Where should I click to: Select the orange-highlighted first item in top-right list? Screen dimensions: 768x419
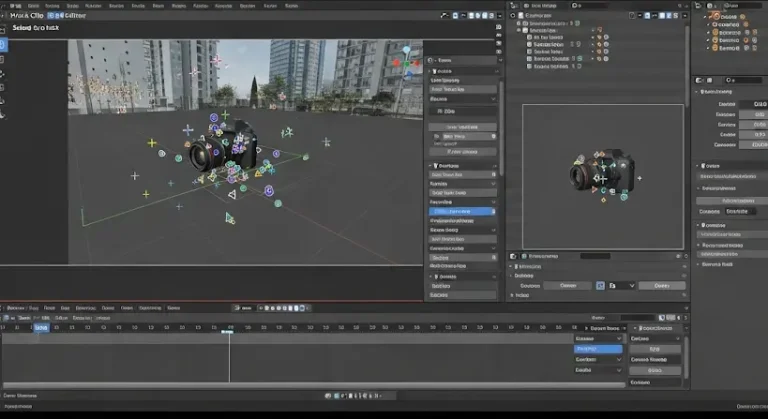(x=727, y=17)
